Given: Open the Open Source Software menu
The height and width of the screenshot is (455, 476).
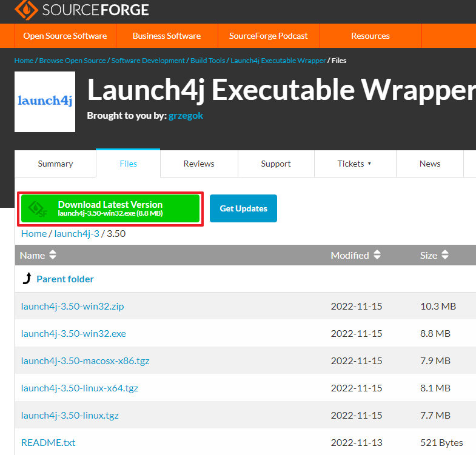Looking at the screenshot, I should click(x=65, y=36).
